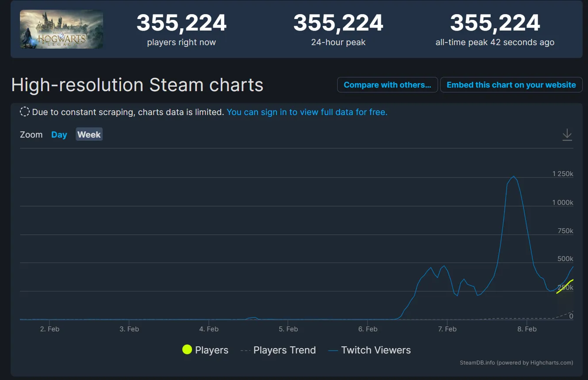Click the yellow Players line on the chart
588x380 pixels.
565,286
